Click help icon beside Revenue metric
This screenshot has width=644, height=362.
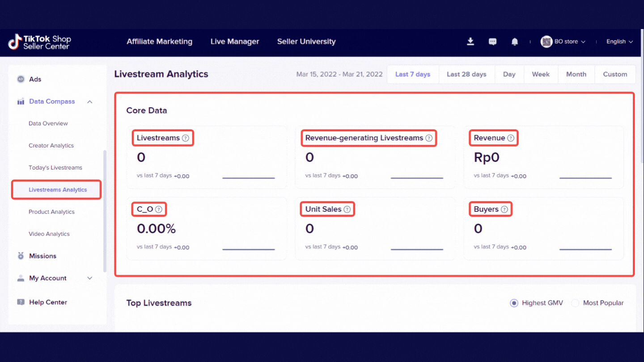[x=511, y=138]
